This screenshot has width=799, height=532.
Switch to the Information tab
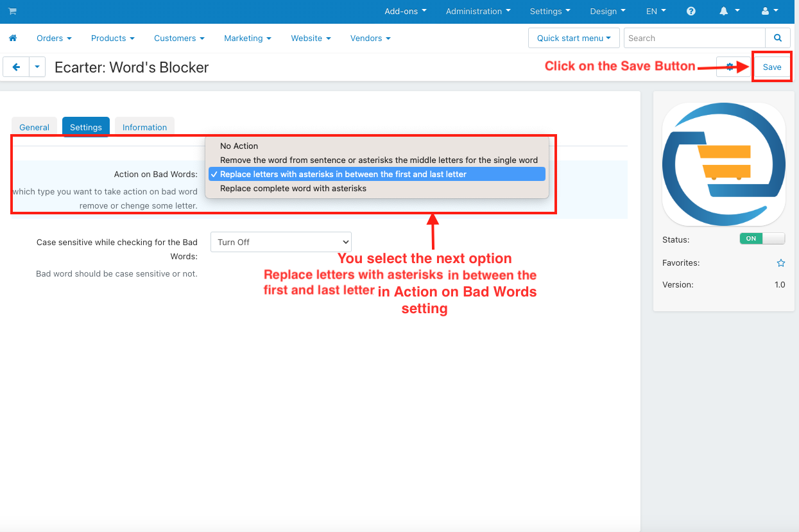point(144,127)
